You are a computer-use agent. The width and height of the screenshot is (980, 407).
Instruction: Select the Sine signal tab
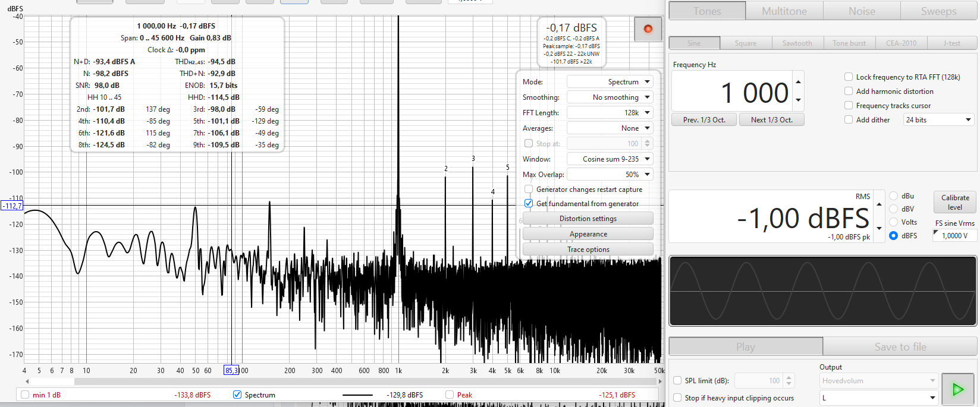point(694,43)
